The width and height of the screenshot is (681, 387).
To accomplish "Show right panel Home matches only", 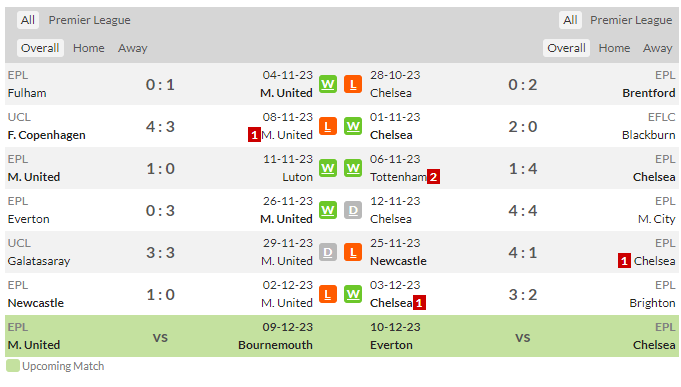I will [614, 48].
